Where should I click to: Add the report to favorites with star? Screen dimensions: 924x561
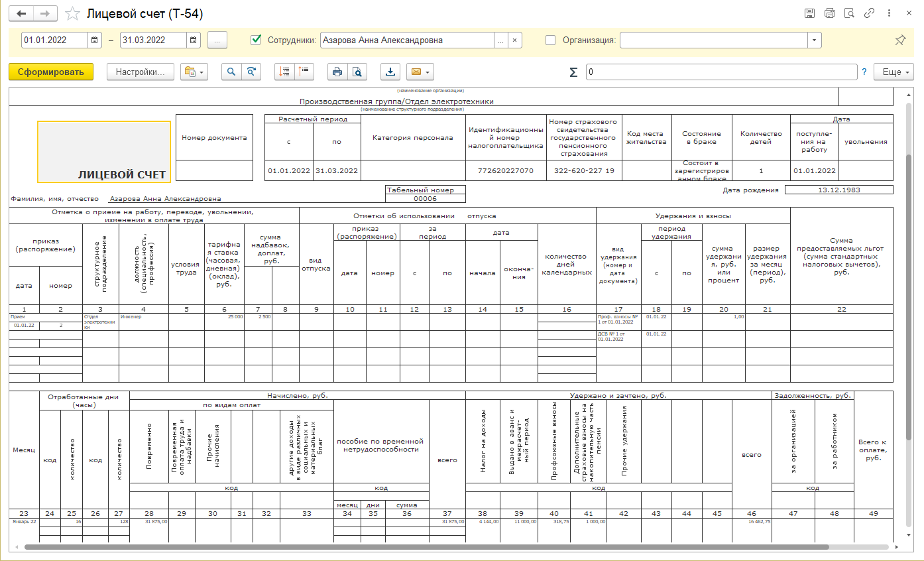tap(73, 14)
